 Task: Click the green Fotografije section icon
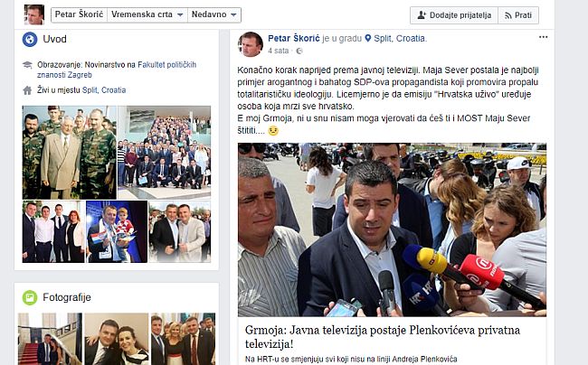click(x=30, y=297)
